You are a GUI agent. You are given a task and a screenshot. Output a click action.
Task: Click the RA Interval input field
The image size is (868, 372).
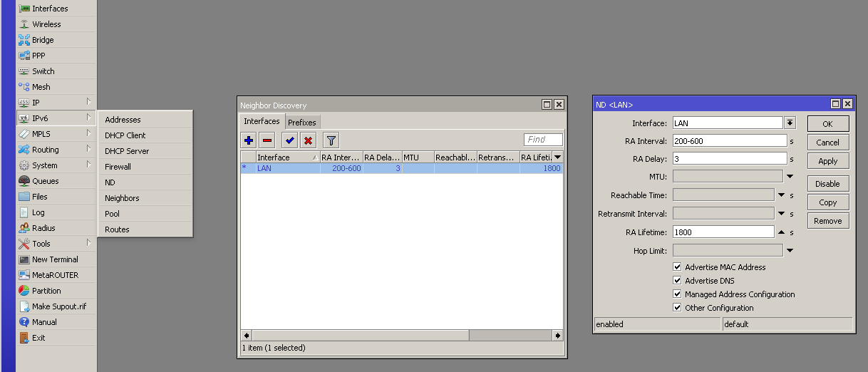click(x=728, y=141)
